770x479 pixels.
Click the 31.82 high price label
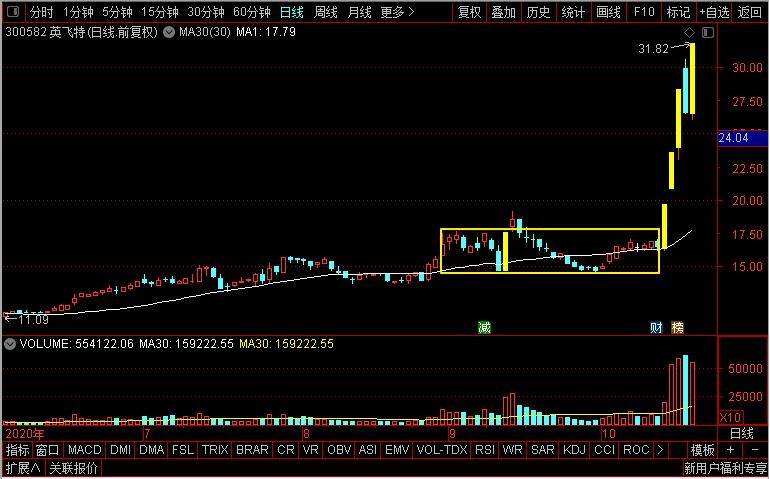(x=654, y=49)
